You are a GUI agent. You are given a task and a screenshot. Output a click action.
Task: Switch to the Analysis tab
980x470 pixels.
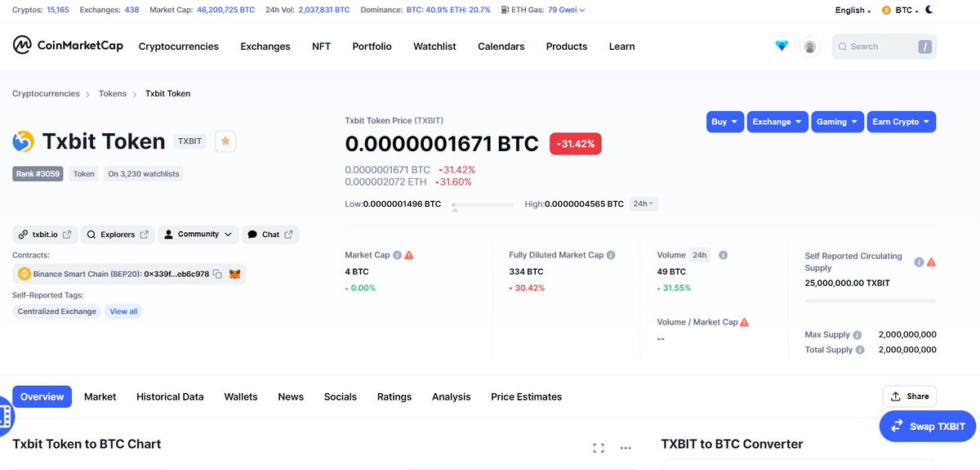452,396
